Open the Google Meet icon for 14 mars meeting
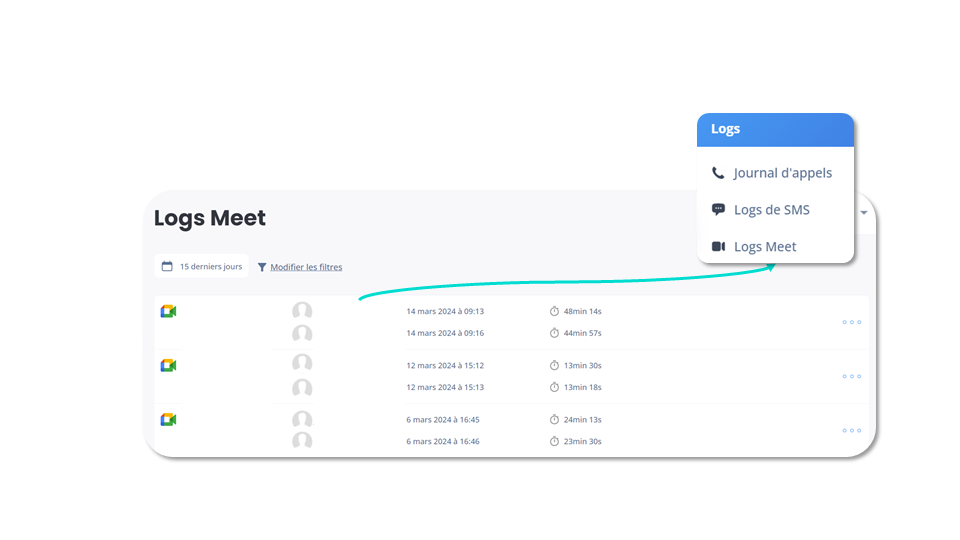The width and height of the screenshot is (960, 540). (168, 312)
